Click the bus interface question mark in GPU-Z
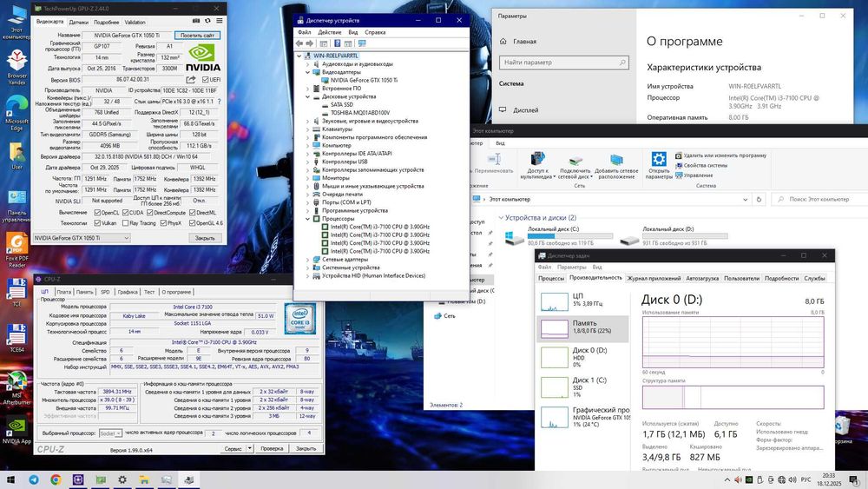The width and height of the screenshot is (868, 489). [x=220, y=102]
